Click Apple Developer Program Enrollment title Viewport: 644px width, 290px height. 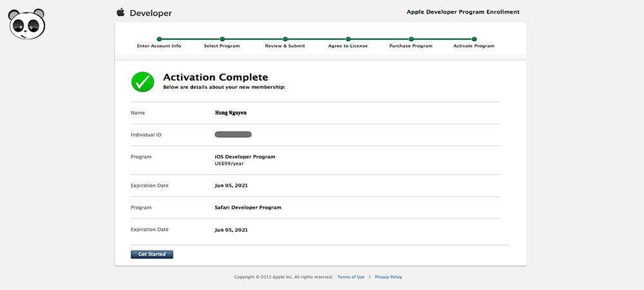click(463, 12)
